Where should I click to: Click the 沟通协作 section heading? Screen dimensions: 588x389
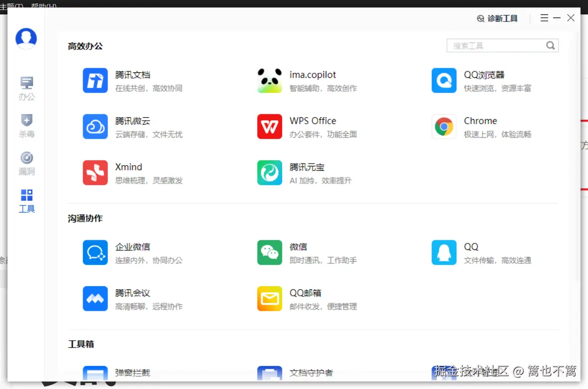[85, 218]
